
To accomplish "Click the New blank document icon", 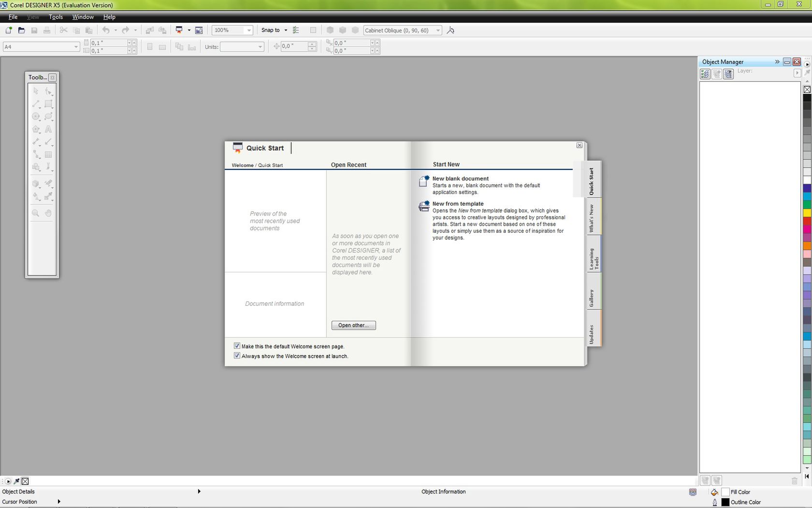I will [424, 181].
